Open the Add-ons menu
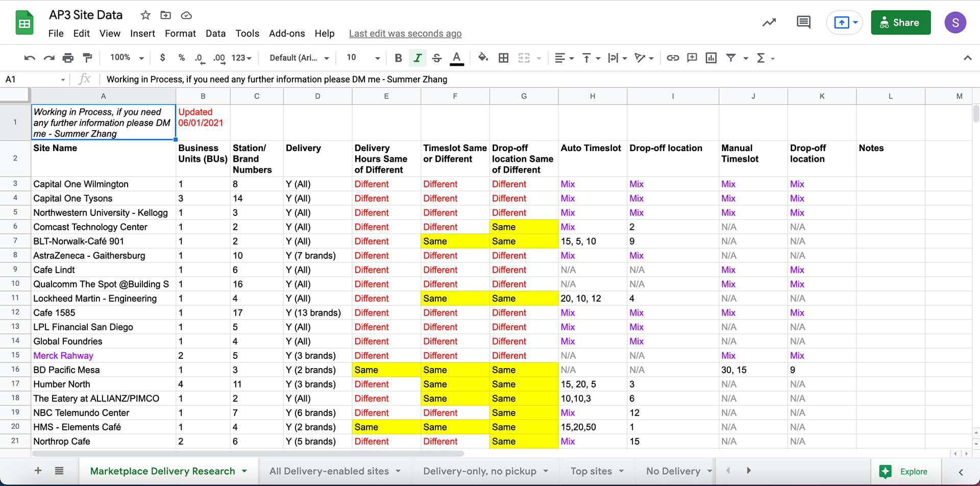Viewport: 980px width, 486px height. [287, 34]
